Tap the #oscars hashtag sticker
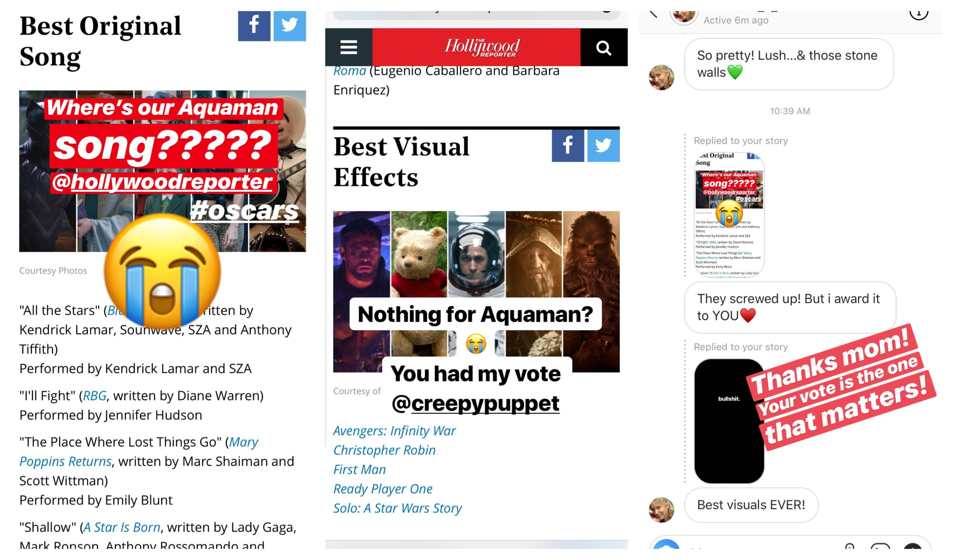 244,211
